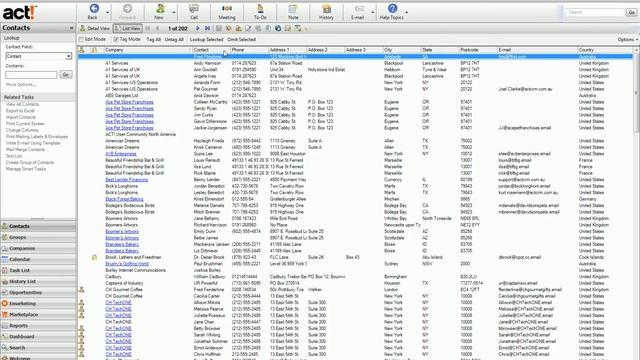This screenshot has height=360, width=640.
Task: Open Reports in the navigation bar
Action: 38,325
